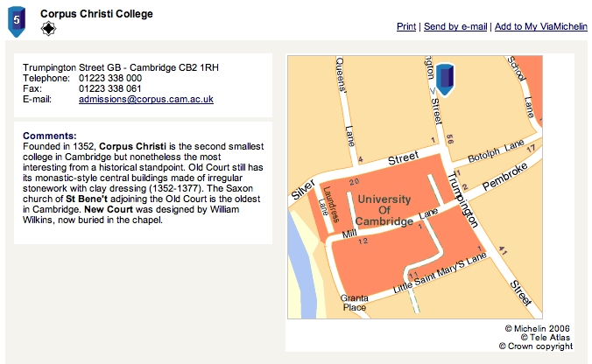This screenshot has width=592, height=364.
Task: Click the Michelin 2006 copyright text
Action: click(537, 328)
